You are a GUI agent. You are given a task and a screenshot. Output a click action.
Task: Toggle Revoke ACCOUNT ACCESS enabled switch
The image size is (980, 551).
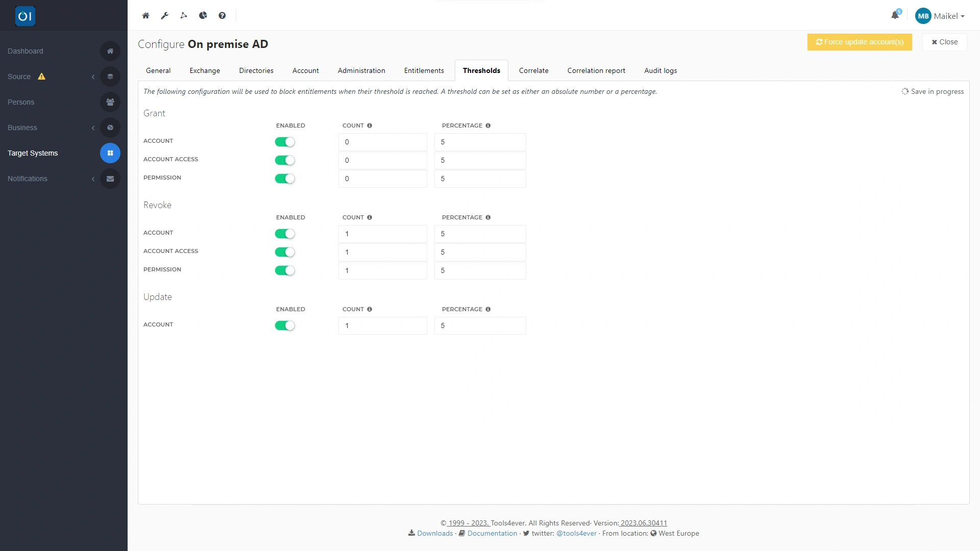[285, 252]
